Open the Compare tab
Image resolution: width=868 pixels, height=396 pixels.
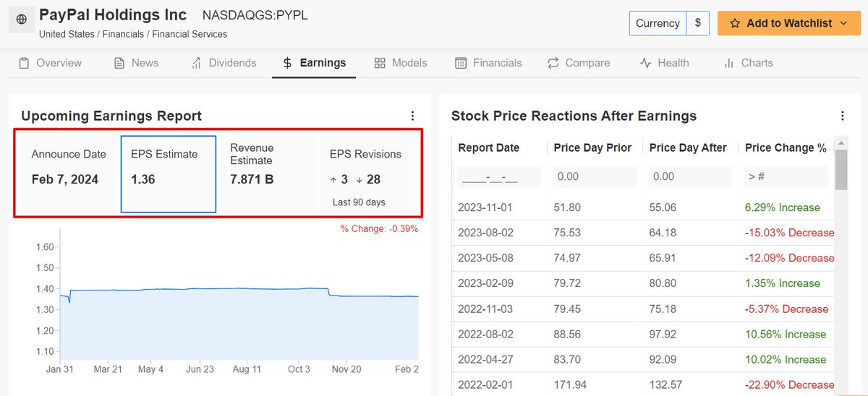(579, 63)
